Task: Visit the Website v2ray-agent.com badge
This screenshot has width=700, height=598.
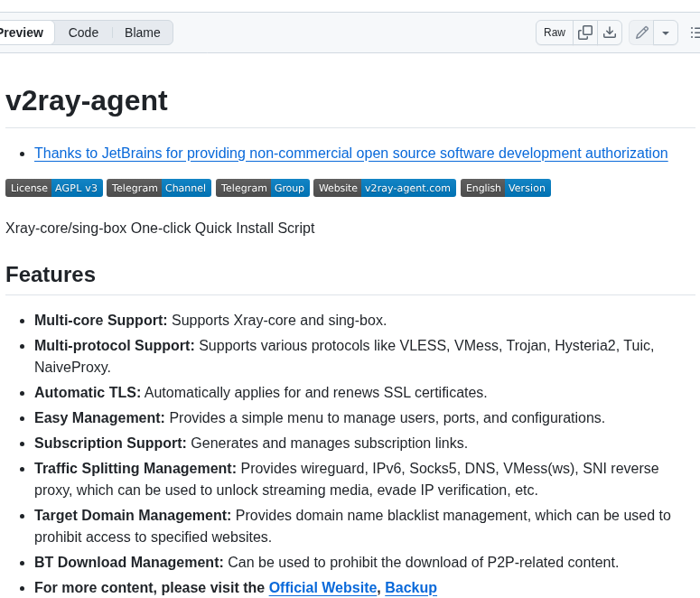Action: (385, 188)
